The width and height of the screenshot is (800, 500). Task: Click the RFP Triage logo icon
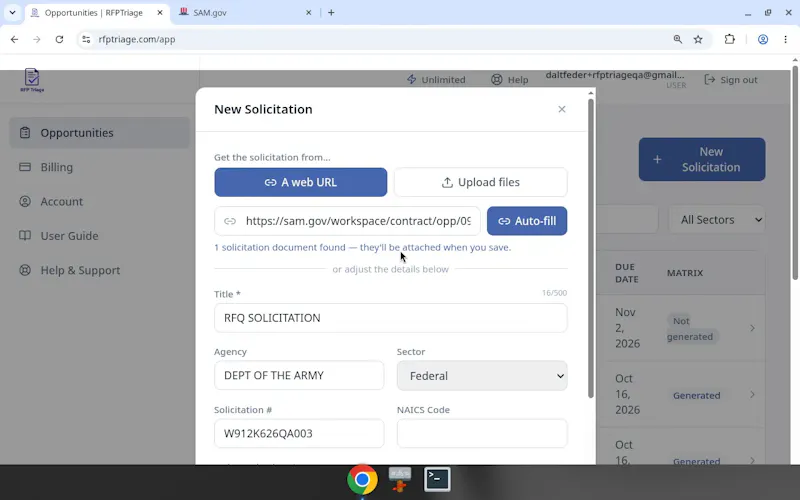coord(32,80)
